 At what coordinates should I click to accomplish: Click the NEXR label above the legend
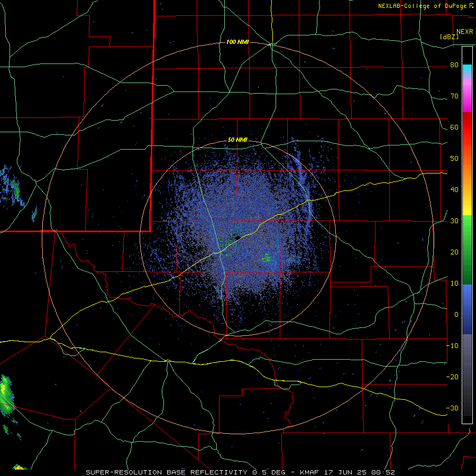pyautogui.click(x=465, y=32)
